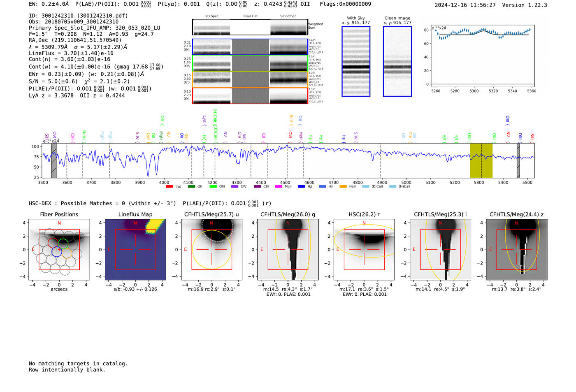Open the Lineflux Map panel
576x392 pixels.
(x=135, y=250)
